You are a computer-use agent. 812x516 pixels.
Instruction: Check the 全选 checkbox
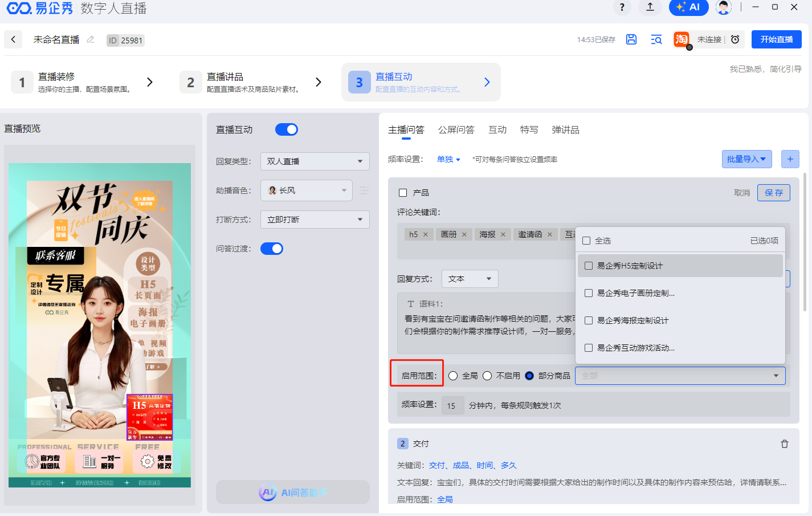tap(586, 241)
